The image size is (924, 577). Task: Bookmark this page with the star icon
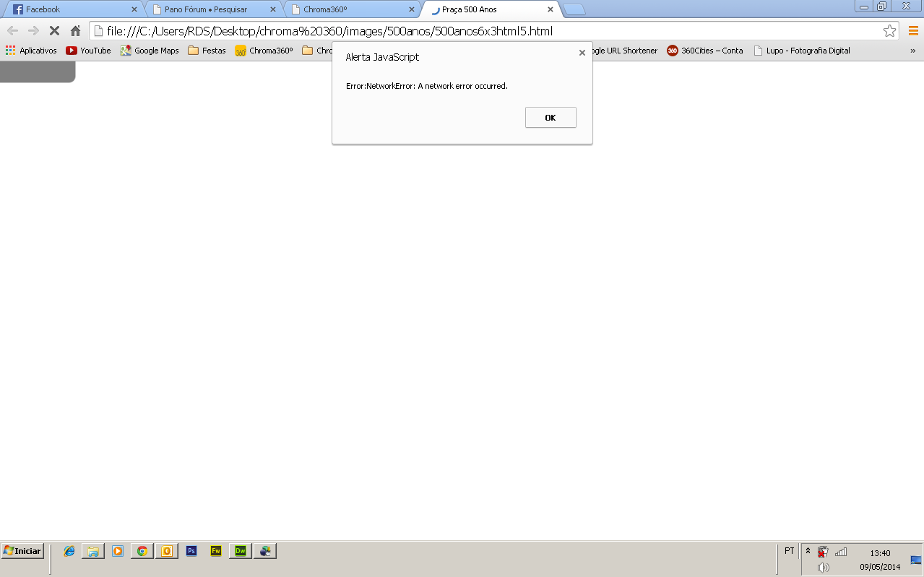coord(889,31)
